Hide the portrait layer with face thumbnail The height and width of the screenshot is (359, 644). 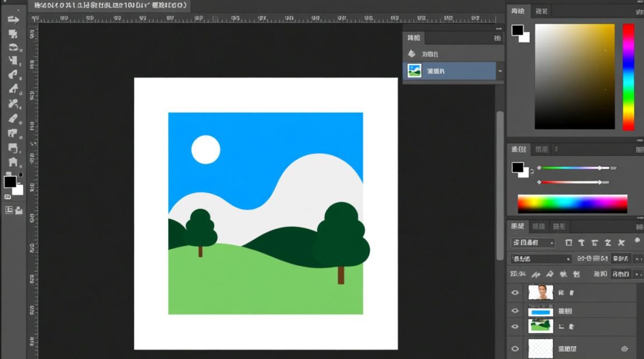point(515,292)
